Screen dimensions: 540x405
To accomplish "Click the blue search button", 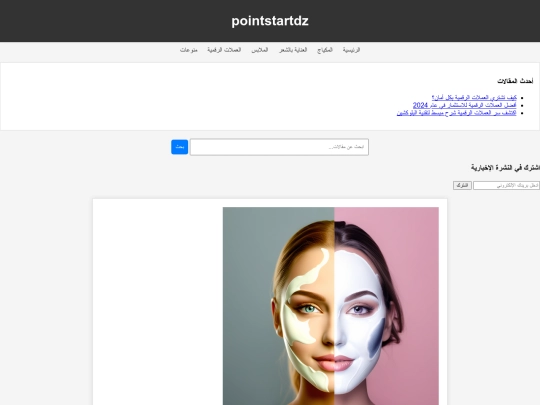I will [179, 147].
